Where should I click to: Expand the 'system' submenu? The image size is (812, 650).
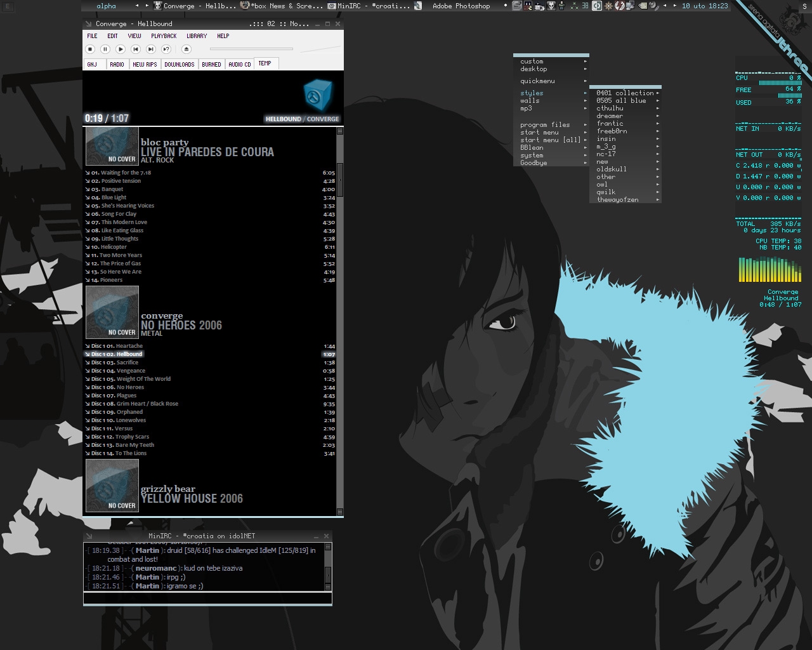pos(551,156)
